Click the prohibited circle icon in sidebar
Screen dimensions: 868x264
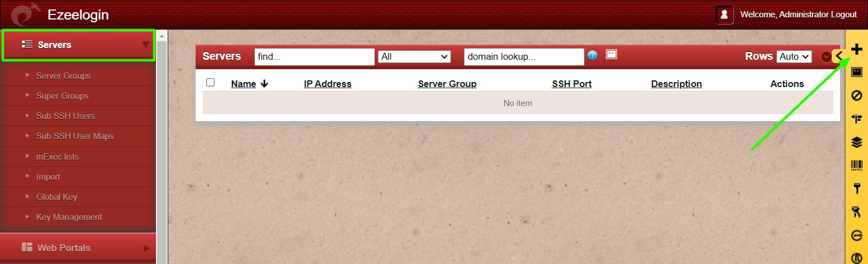(856, 95)
